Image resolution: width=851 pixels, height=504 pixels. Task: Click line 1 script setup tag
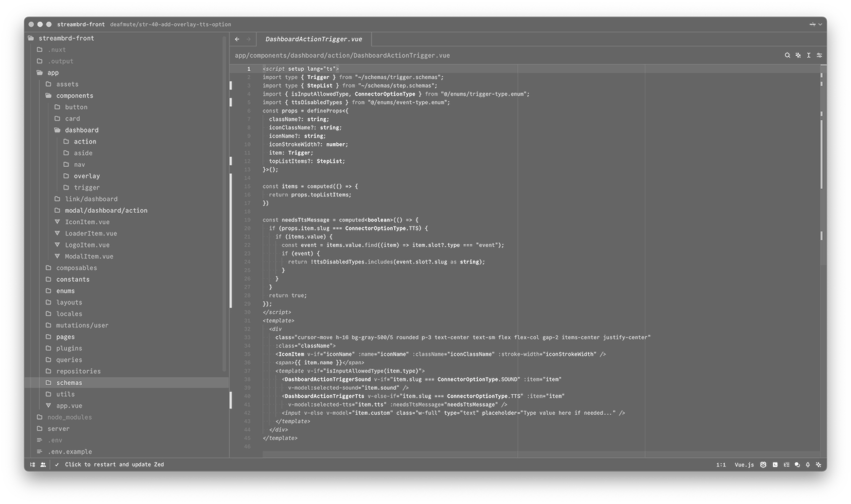[x=300, y=69]
